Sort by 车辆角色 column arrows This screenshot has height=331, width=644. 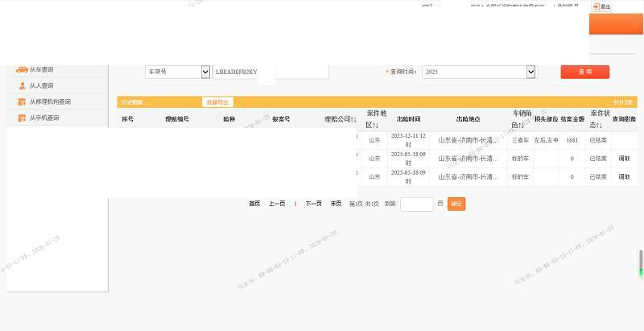[522, 126]
